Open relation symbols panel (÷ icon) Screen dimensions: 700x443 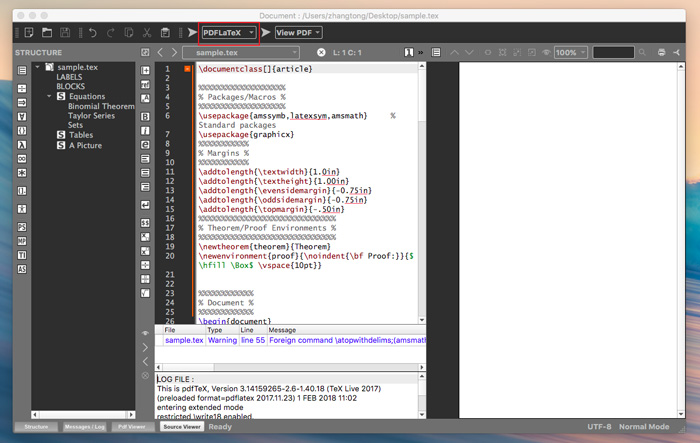pos(22,88)
